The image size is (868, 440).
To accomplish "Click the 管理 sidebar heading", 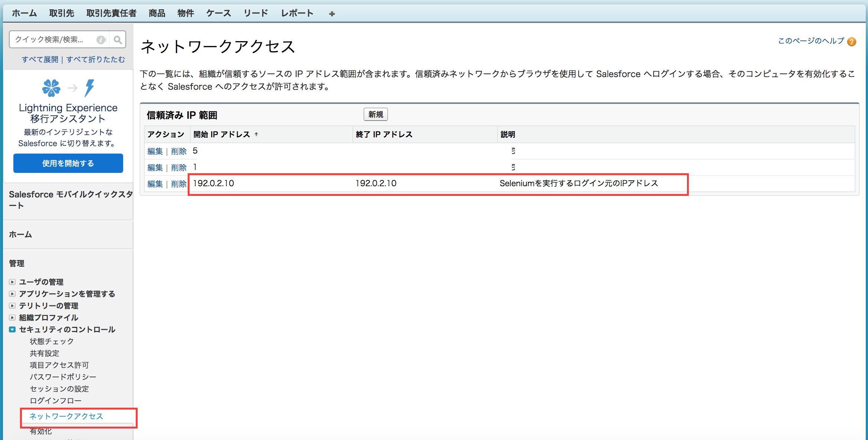I will 17,263.
